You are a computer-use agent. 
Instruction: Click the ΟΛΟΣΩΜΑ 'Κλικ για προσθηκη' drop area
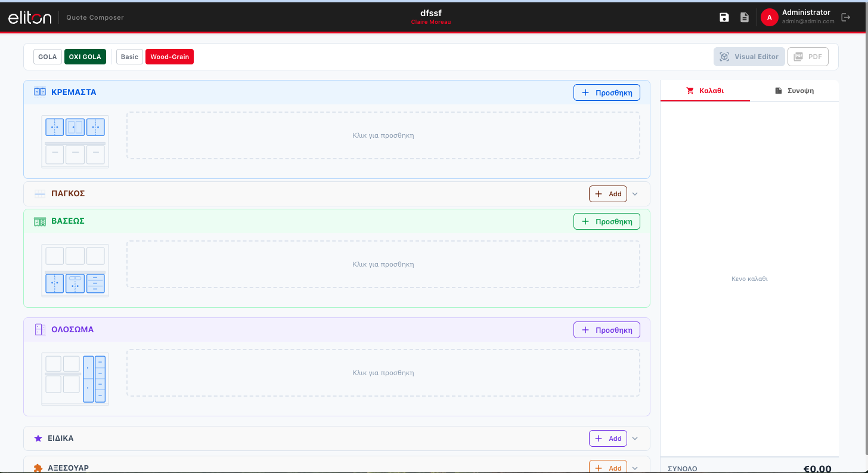click(383, 373)
